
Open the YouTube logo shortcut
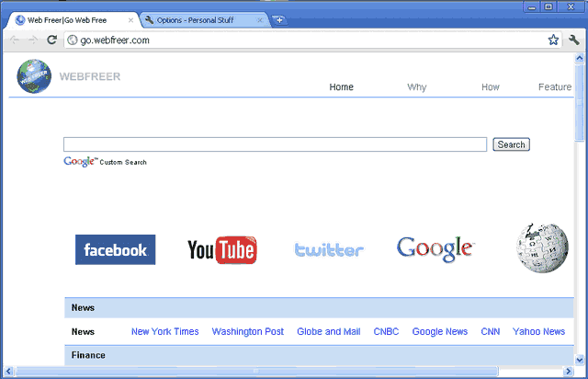(222, 250)
